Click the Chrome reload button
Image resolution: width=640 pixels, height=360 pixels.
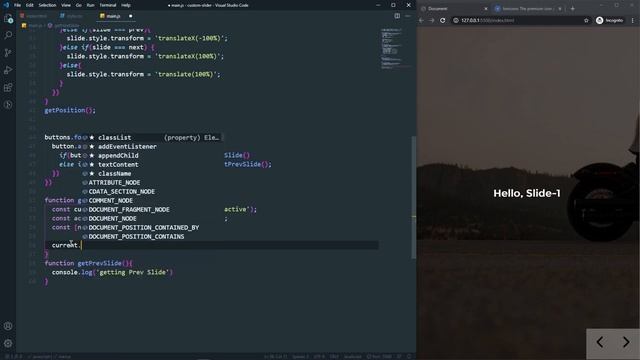[442, 20]
